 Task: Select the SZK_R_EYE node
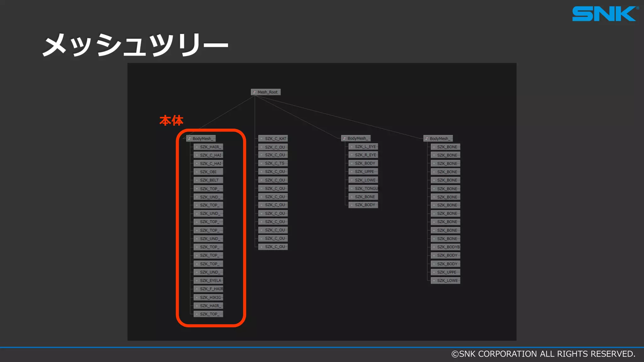point(365,155)
